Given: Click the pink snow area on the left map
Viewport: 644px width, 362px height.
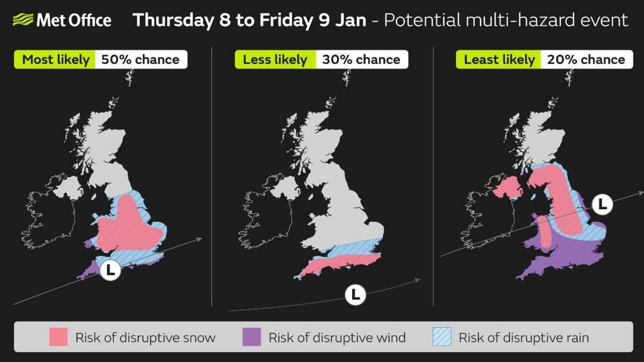Looking at the screenshot, I should click(x=129, y=227).
